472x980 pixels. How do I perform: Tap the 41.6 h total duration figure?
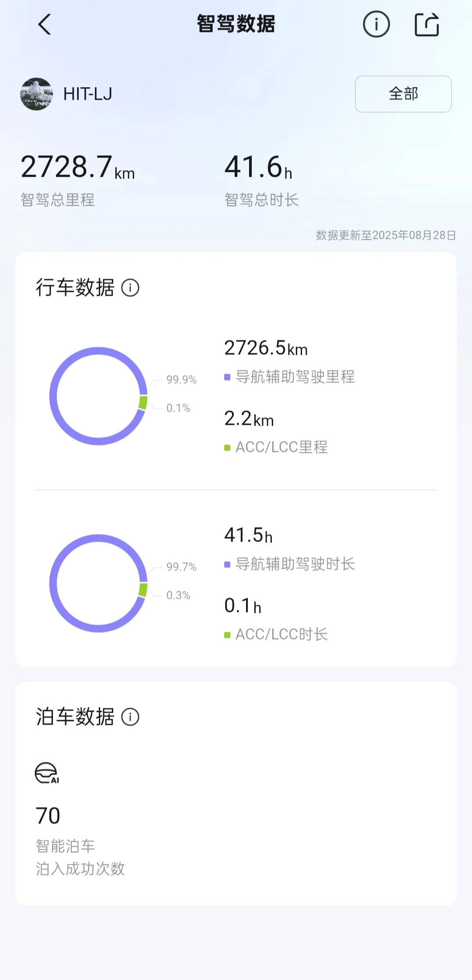point(258,167)
